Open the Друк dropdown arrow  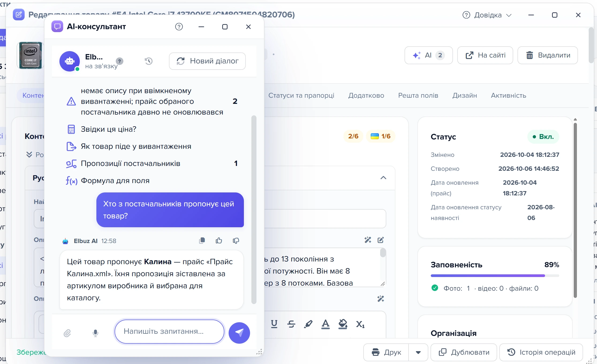click(x=418, y=352)
